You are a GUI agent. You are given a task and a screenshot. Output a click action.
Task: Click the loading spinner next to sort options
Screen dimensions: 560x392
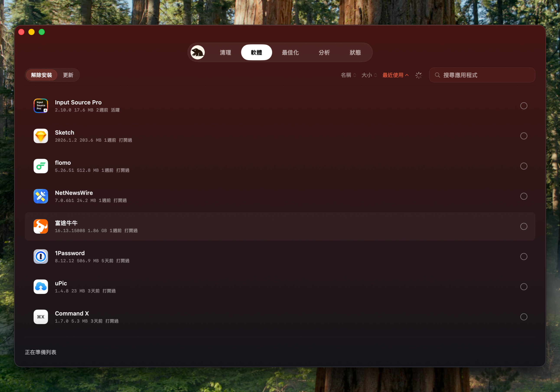[418, 75]
